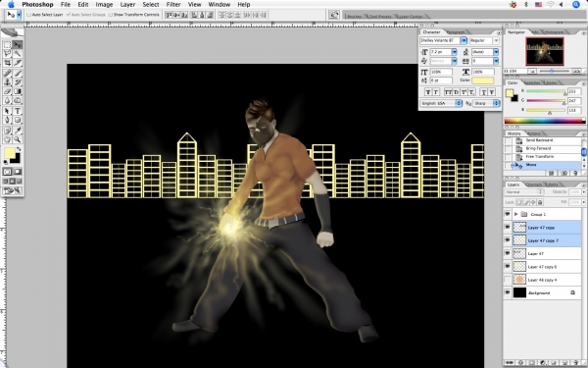Switch to the Paragraph tab
Image resolution: width=588 pixels, height=368 pixels.
click(456, 32)
